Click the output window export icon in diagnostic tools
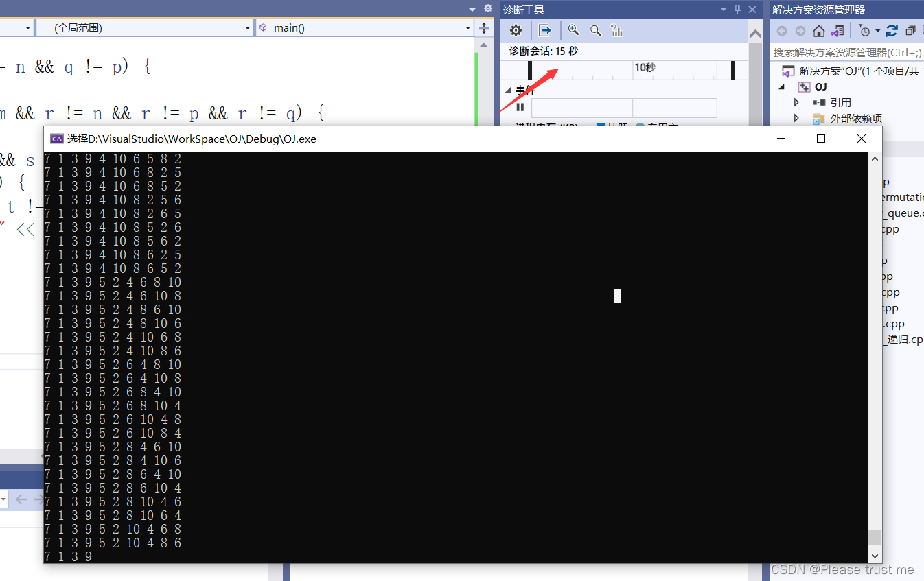 tap(545, 30)
